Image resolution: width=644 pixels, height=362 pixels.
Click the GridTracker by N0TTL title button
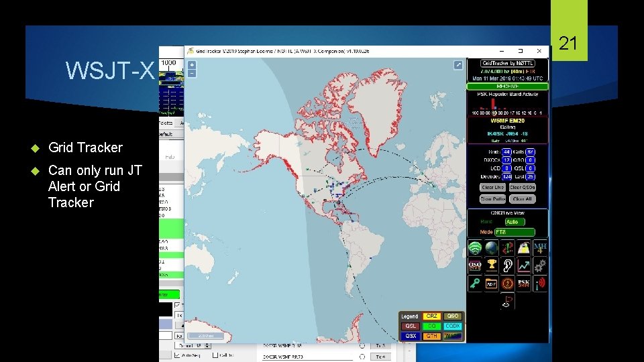click(508, 63)
